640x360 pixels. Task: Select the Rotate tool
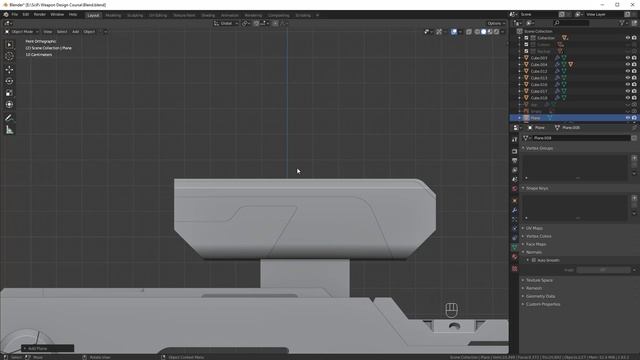tap(9, 81)
